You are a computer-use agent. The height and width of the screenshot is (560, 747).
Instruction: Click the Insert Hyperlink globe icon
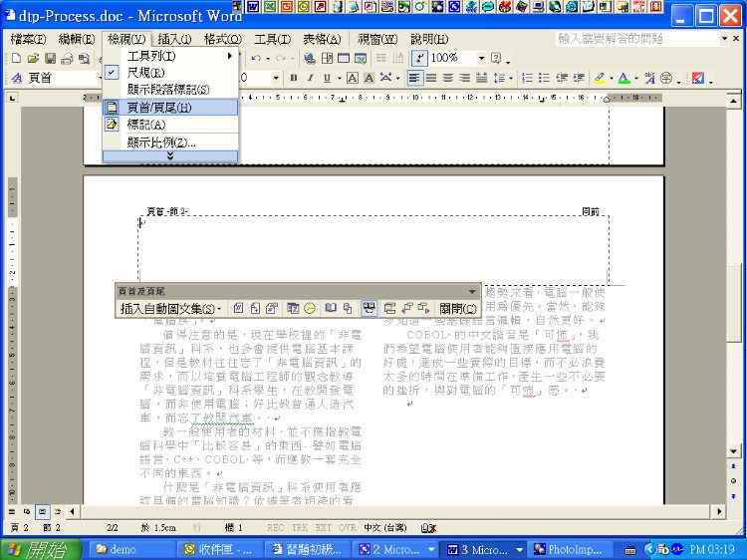310,58
